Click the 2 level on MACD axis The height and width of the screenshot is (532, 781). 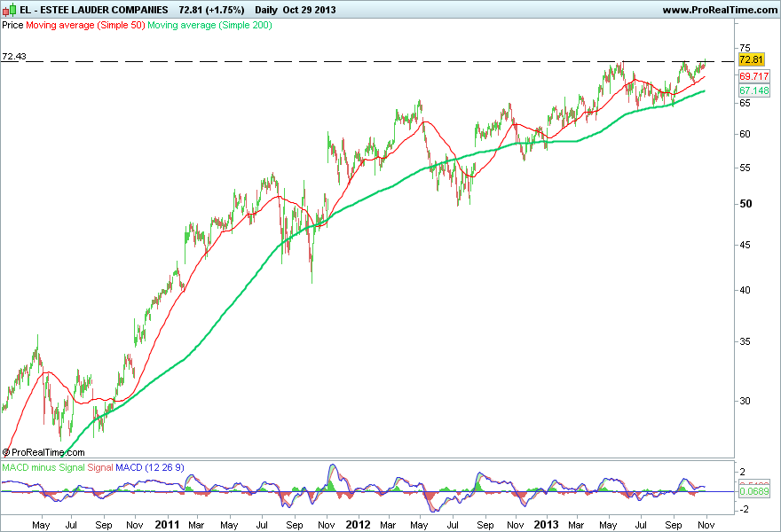pos(743,472)
